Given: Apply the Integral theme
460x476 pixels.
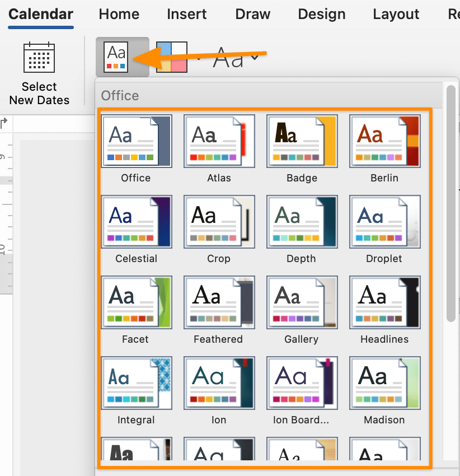Looking at the screenshot, I should click(x=137, y=383).
